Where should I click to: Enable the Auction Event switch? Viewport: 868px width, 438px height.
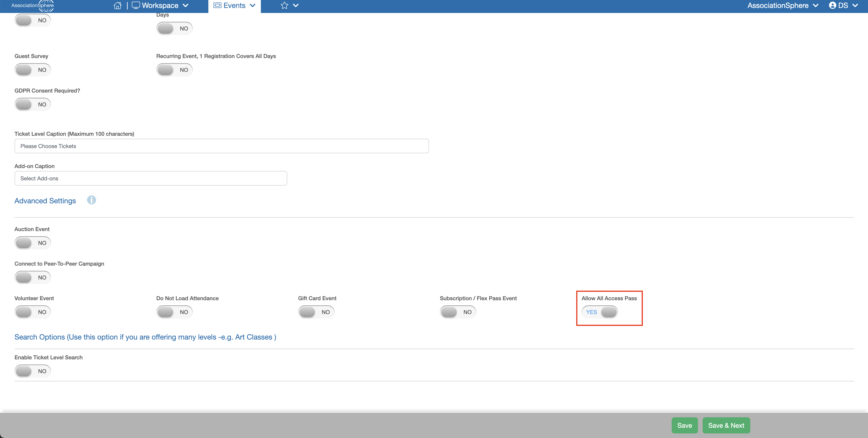coord(33,243)
